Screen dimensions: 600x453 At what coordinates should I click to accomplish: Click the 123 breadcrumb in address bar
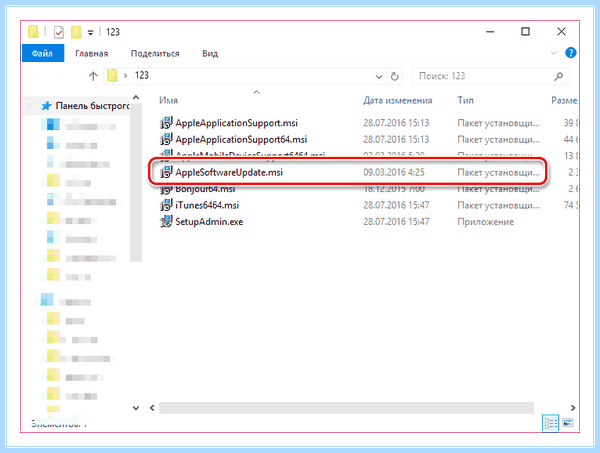click(x=142, y=75)
